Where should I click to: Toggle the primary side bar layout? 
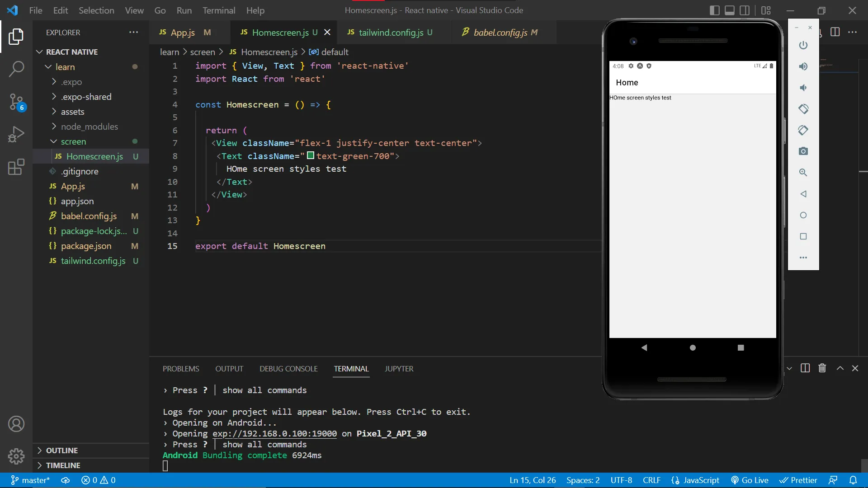pyautogui.click(x=714, y=10)
